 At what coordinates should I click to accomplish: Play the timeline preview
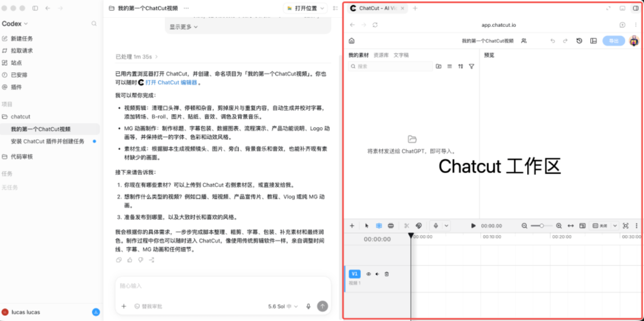(473, 226)
